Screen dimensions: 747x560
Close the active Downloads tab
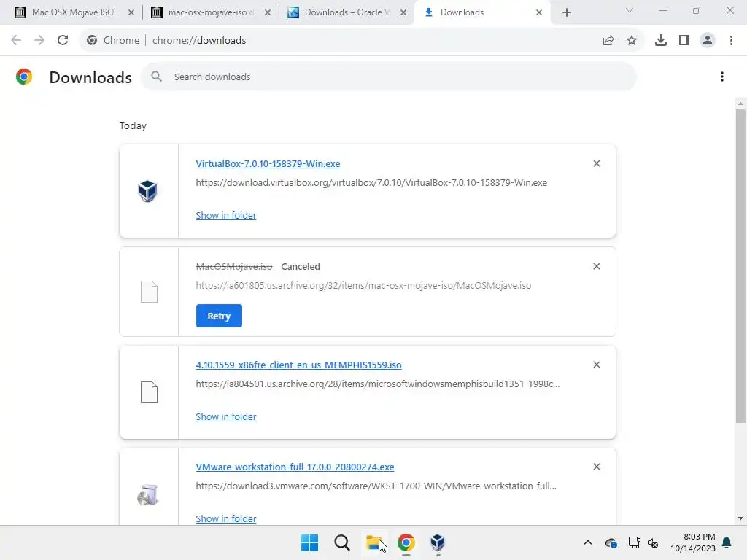click(x=539, y=12)
